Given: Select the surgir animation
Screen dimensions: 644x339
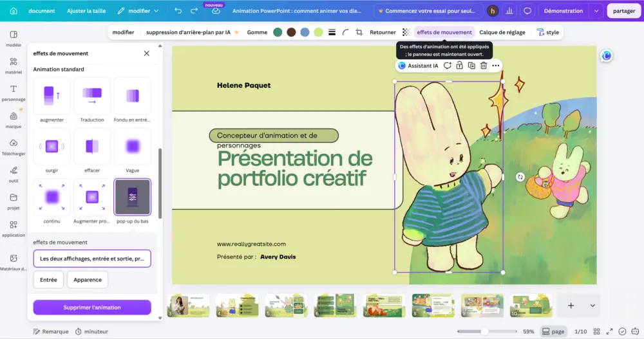Looking at the screenshot, I should pos(52,147).
